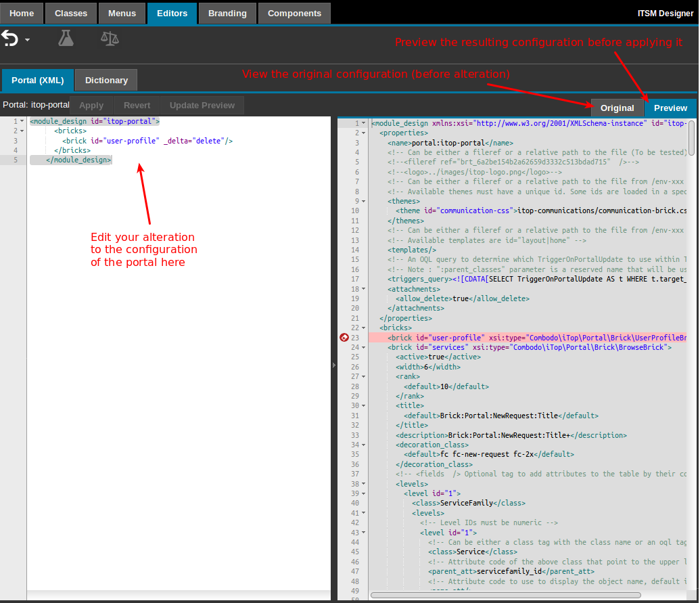Fold the themes element in preview pane
Screen dimensions: 700x603
364,201
